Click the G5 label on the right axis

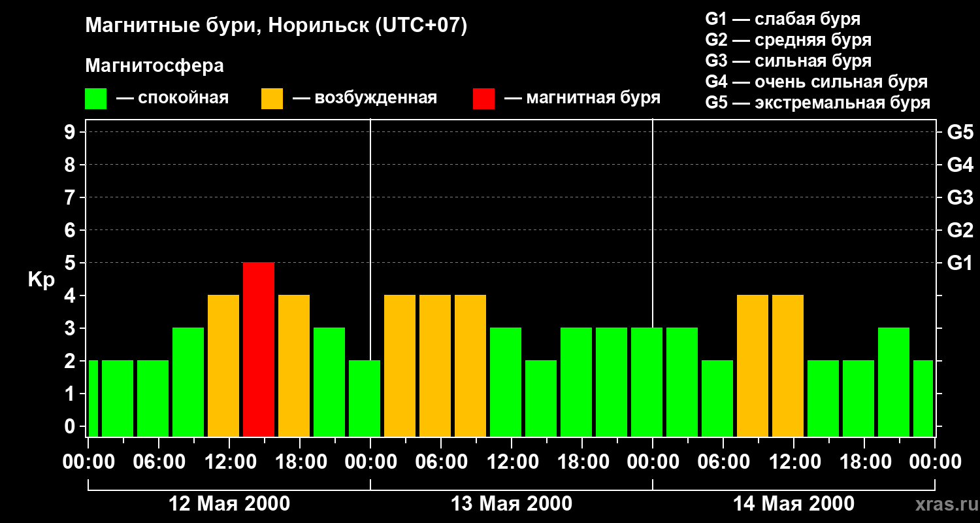click(960, 133)
